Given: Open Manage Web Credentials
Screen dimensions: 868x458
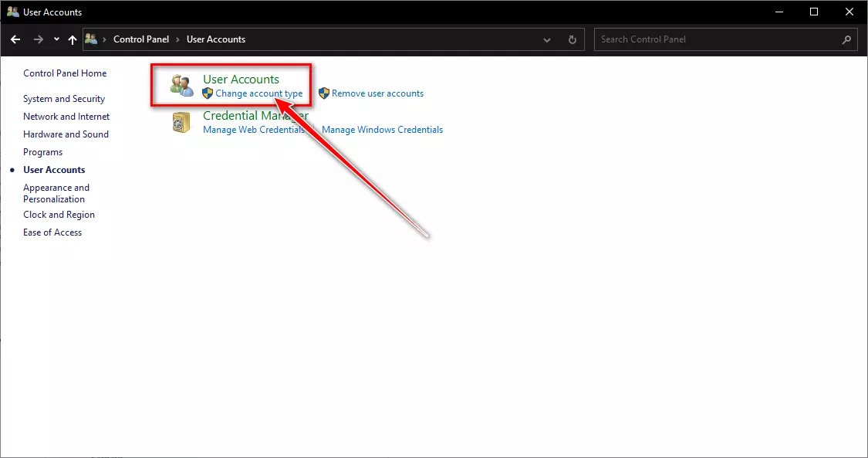Looking at the screenshot, I should click(254, 130).
